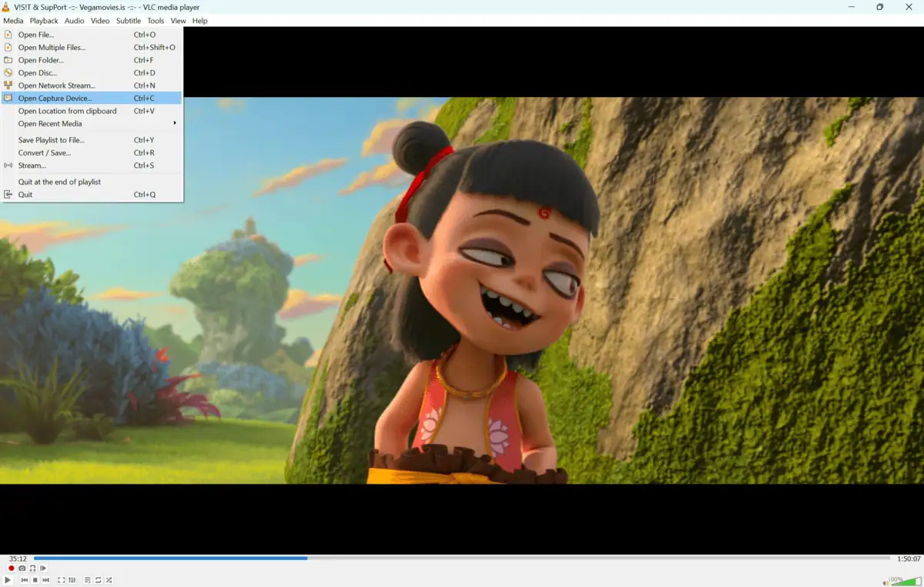The width and height of the screenshot is (924, 587).
Task: Skip to next media item
Action: tap(46, 580)
